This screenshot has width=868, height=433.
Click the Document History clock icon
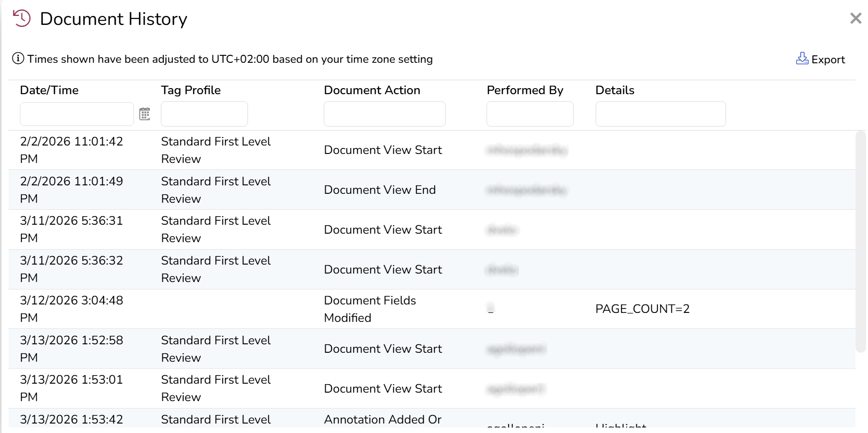pos(22,18)
